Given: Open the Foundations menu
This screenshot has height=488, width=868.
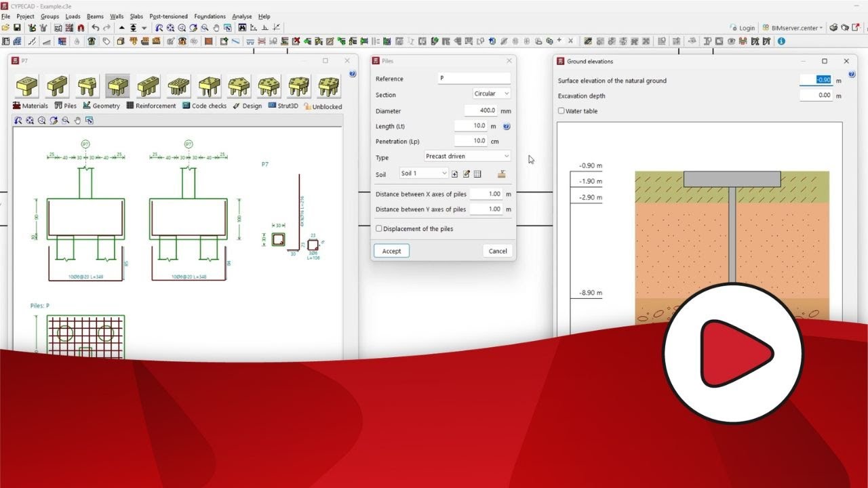Looking at the screenshot, I should coord(210,16).
